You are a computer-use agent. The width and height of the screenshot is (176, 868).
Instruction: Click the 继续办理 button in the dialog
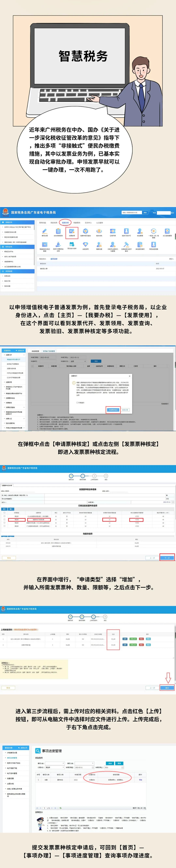[x=125, y=410]
